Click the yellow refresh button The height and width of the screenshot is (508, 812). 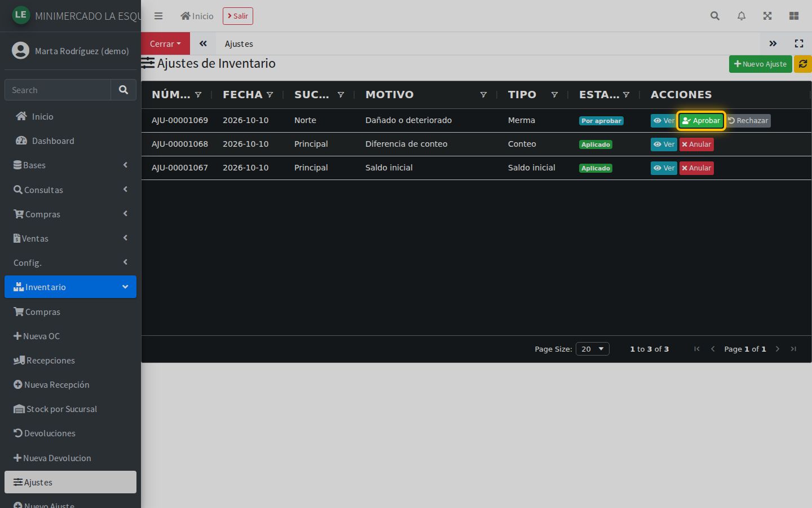[803, 64]
